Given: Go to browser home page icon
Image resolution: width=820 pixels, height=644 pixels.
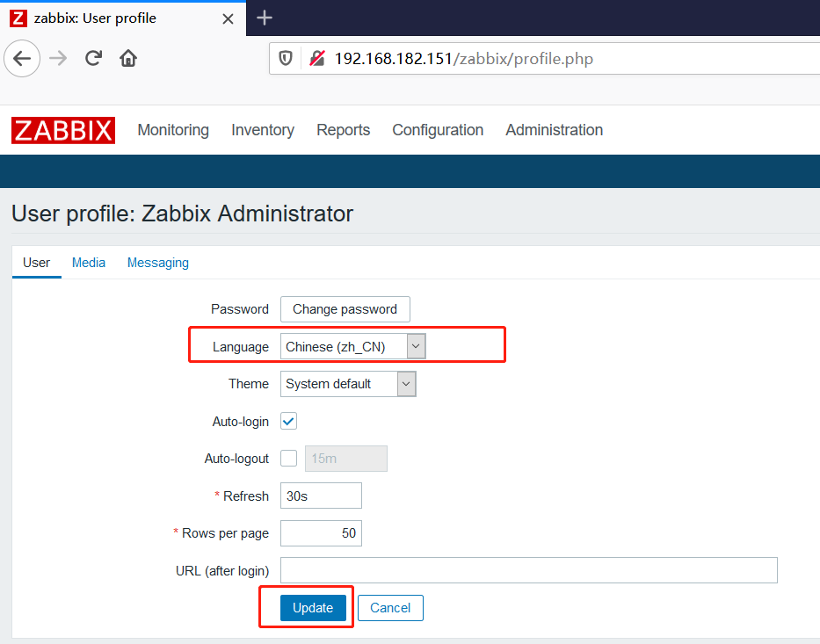Looking at the screenshot, I should point(128,59).
